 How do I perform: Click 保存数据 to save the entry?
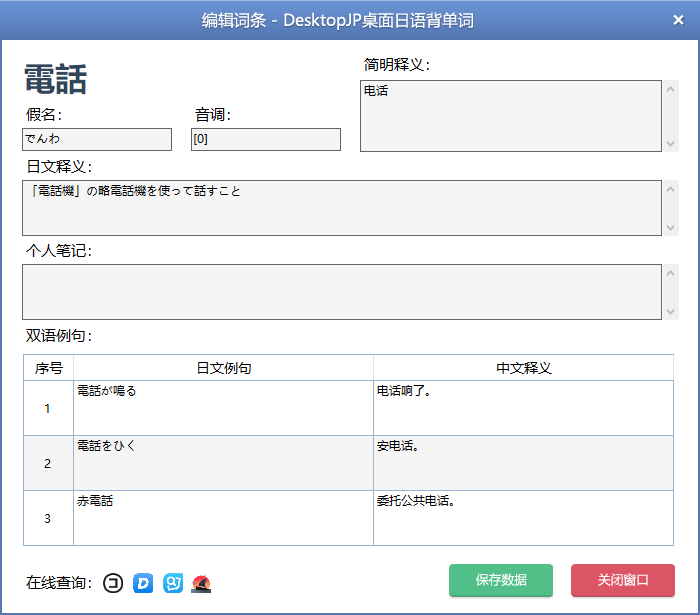tap(501, 580)
